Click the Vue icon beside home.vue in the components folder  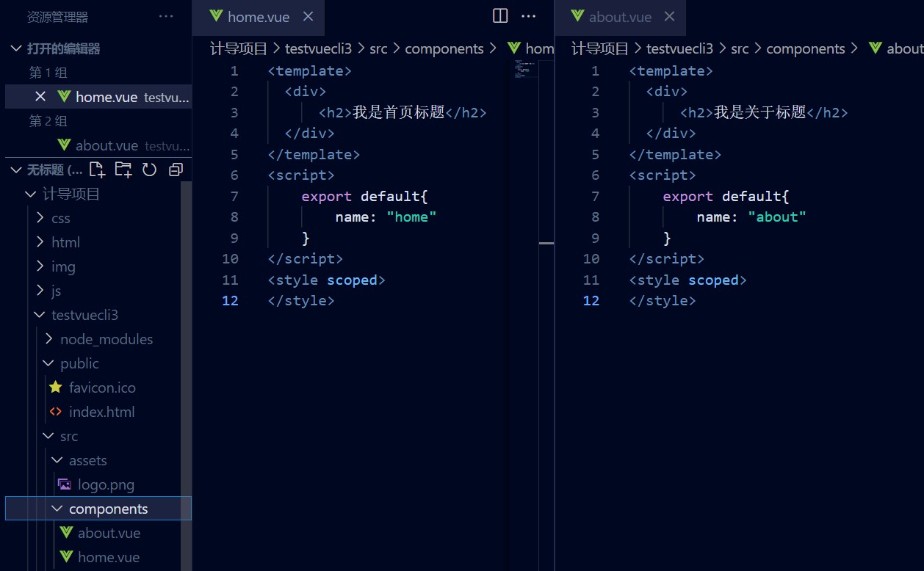click(67, 556)
